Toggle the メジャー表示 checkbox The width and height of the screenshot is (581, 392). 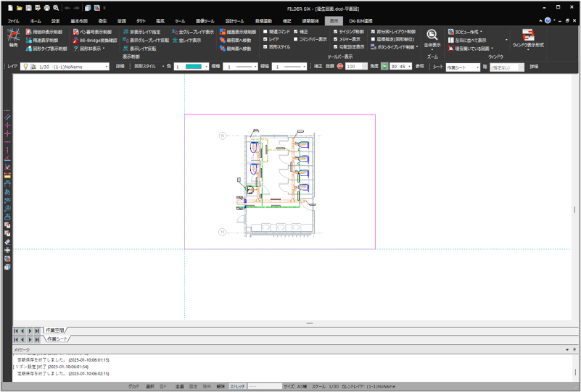(x=334, y=40)
